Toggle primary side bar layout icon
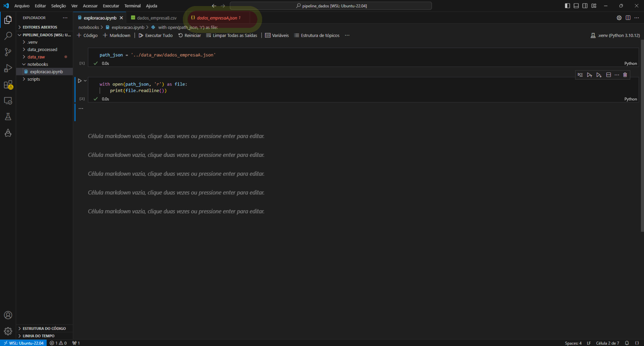Image resolution: width=644 pixels, height=346 pixels. [567, 6]
